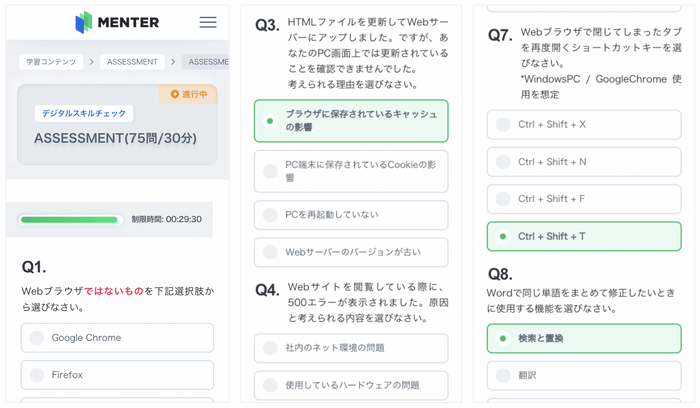This screenshot has width=700, height=408.
Task: Click chevron after ASSESSMENT breadcrumb
Action: (x=173, y=62)
